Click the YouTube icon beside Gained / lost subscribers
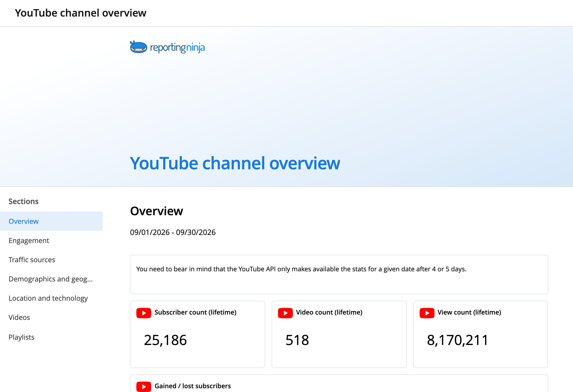This screenshot has height=392, width=573. click(x=144, y=387)
